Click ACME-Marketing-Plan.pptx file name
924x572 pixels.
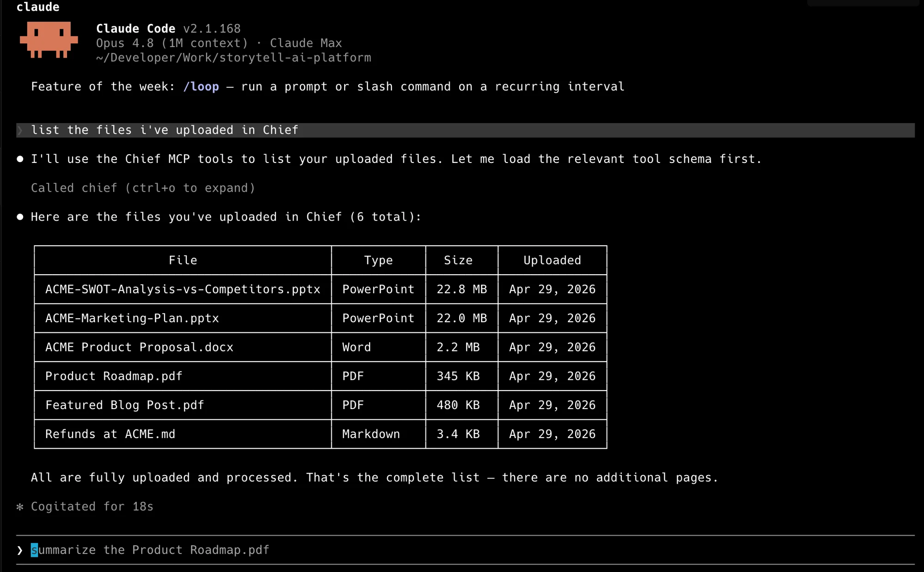tap(132, 319)
